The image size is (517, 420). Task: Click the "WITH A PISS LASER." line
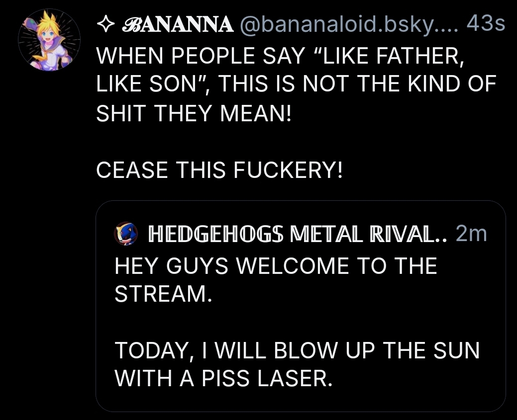coord(223,379)
